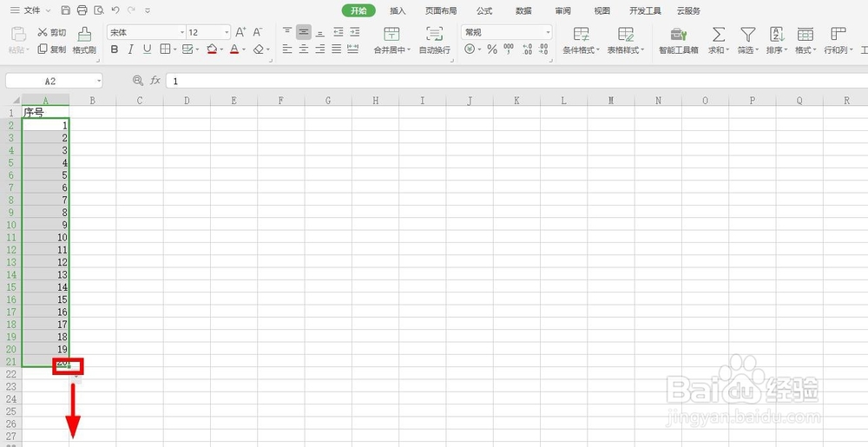This screenshot has width=868, height=447.
Task: Click the fx insert function icon
Action: point(155,81)
